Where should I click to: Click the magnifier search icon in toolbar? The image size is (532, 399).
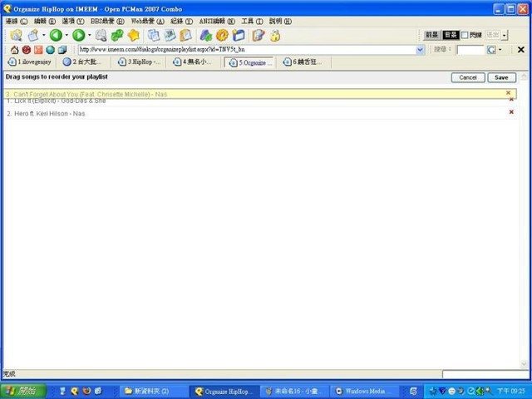point(101,35)
